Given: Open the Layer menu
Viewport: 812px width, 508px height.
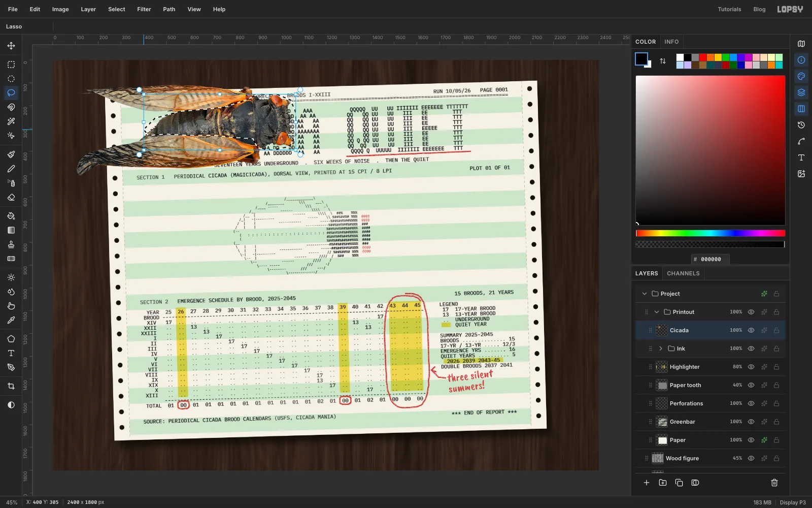Looking at the screenshot, I should (88, 9).
